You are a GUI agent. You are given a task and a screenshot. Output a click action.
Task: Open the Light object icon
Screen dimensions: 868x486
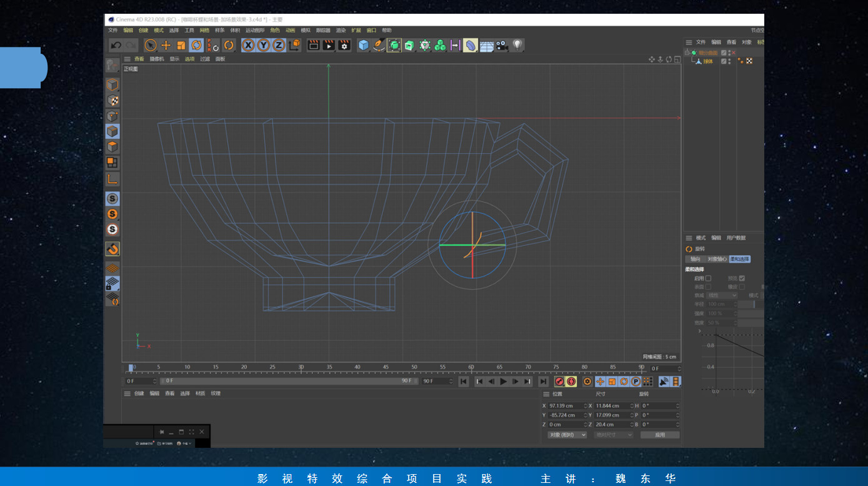coord(517,45)
